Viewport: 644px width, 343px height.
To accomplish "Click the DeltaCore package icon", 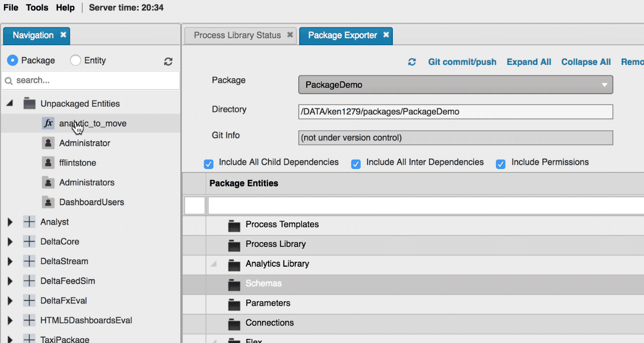I will click(29, 241).
